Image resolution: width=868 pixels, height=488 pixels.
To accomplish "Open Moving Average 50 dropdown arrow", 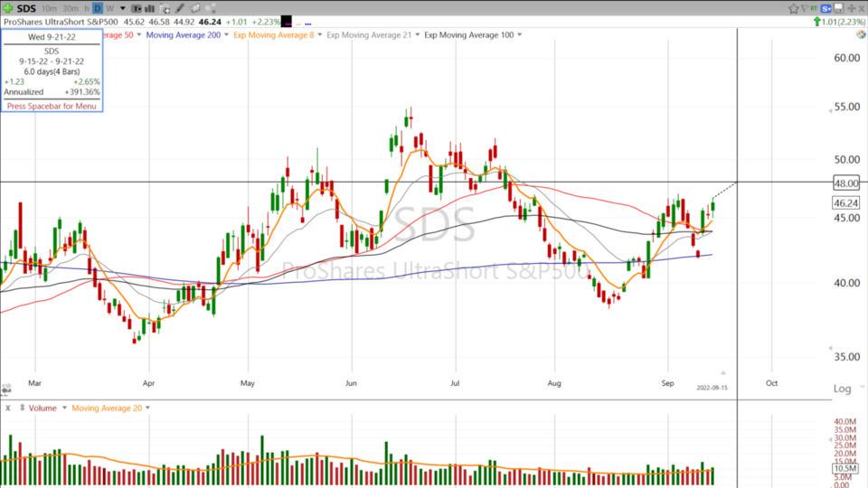I will pyautogui.click(x=139, y=35).
